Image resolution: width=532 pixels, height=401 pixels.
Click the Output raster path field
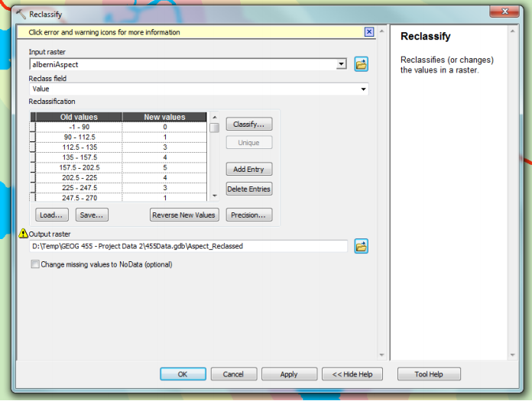click(188, 246)
